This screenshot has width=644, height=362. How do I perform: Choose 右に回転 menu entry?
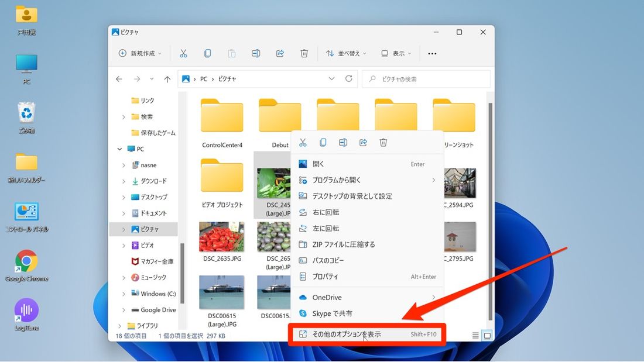(367, 212)
